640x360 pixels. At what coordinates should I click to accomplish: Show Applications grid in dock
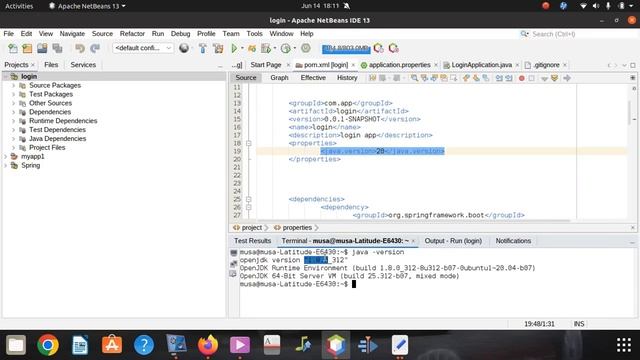(624, 345)
